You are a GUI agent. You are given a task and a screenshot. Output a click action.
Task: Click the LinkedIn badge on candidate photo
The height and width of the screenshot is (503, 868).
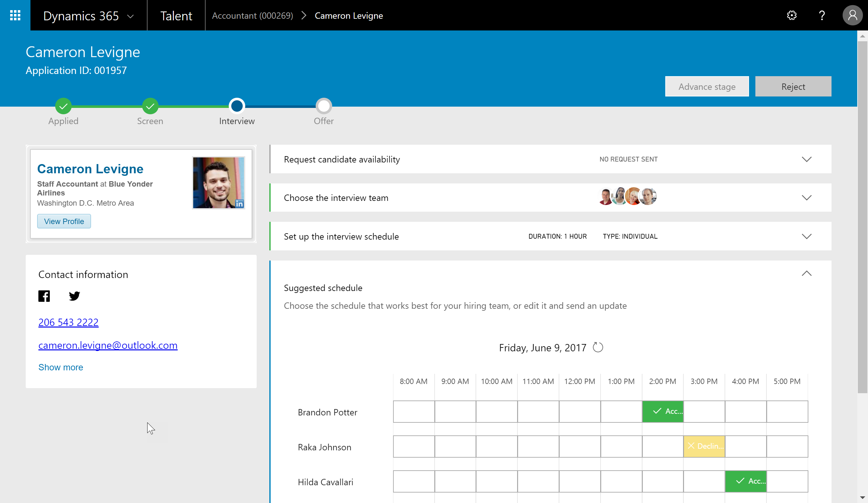pyautogui.click(x=239, y=204)
